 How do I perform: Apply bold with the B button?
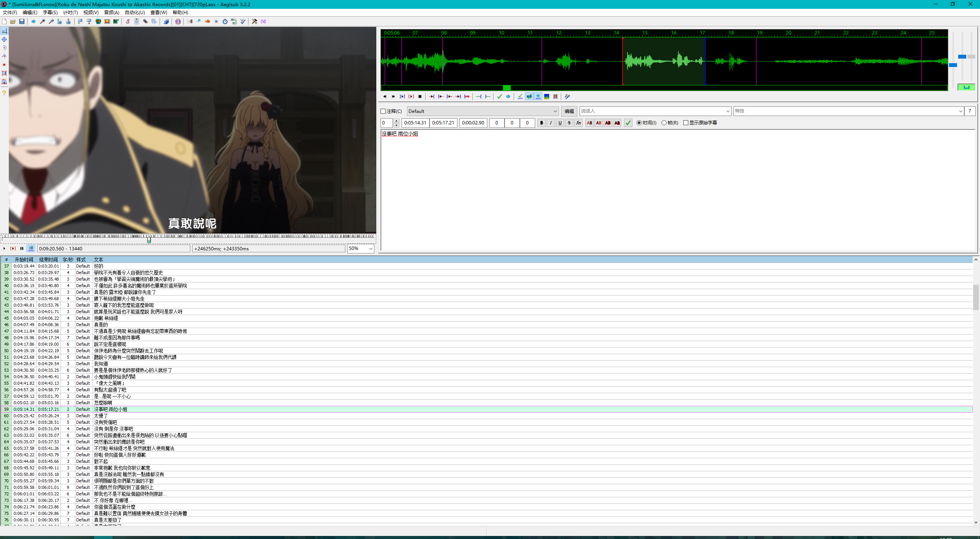pos(541,123)
